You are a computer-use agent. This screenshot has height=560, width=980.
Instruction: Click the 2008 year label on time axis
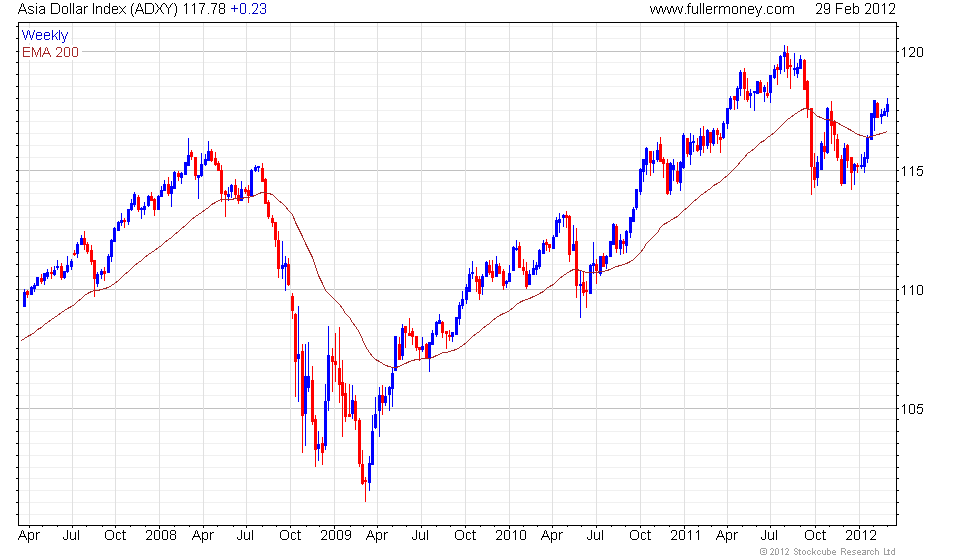coord(161,536)
